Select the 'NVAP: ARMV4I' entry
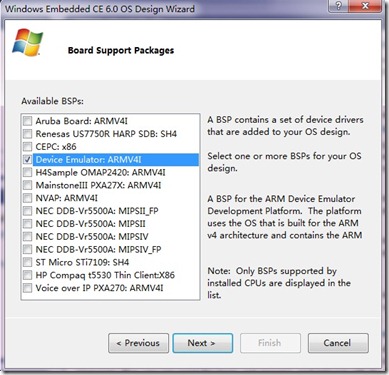Screen dimensions: 389x375 67,198
